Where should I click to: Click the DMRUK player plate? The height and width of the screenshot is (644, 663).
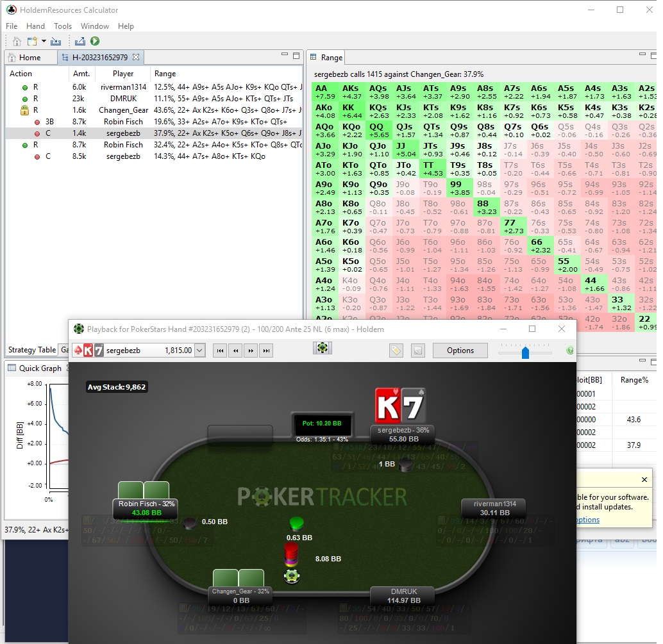pyautogui.click(x=404, y=596)
